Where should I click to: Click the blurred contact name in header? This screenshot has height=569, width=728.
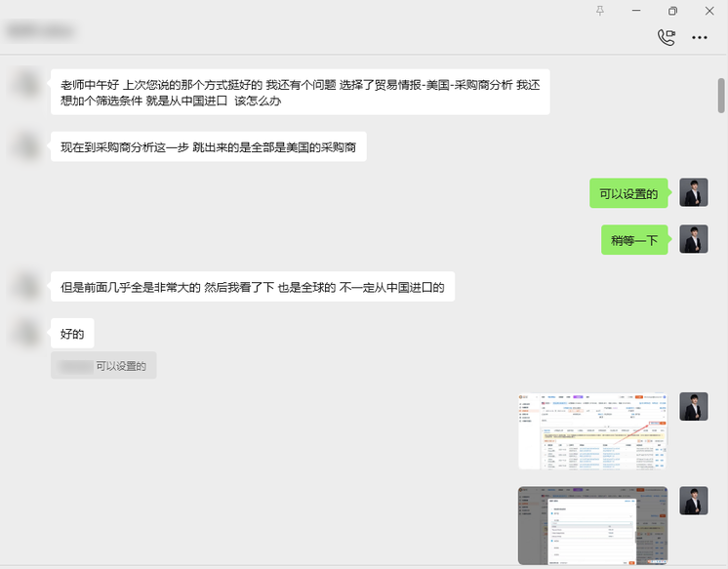pyautogui.click(x=41, y=31)
